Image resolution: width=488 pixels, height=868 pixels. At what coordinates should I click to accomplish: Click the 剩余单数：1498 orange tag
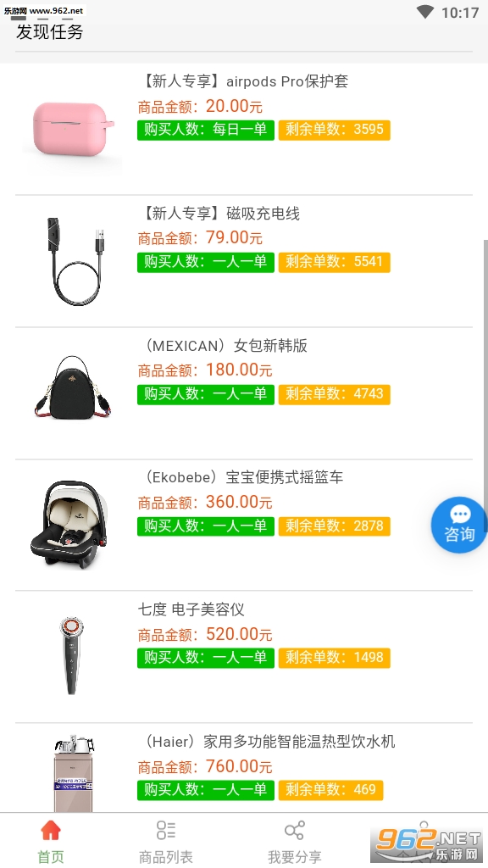(x=334, y=658)
